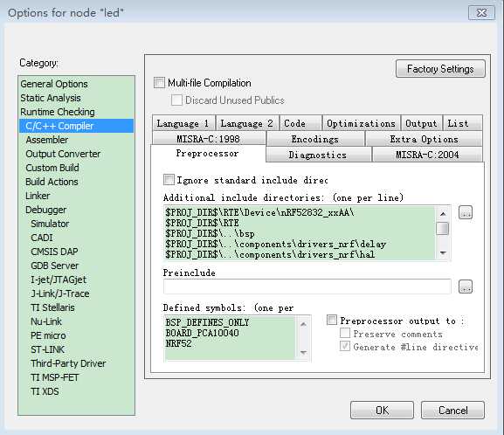Image resolution: width=504 pixels, height=435 pixels.
Task: Click Factory Settings button
Action: tap(440, 69)
